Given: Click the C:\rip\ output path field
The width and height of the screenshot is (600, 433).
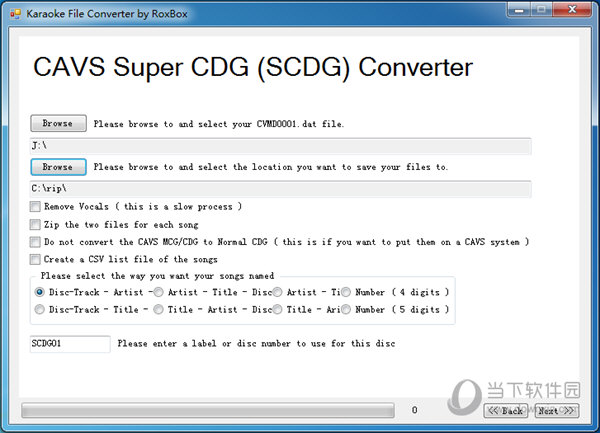Looking at the screenshot, I should click(280, 189).
